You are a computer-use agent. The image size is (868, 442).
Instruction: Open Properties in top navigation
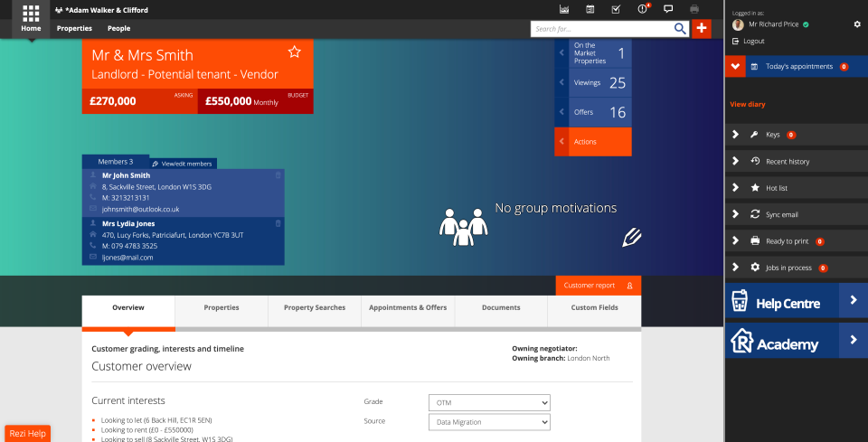click(x=75, y=28)
